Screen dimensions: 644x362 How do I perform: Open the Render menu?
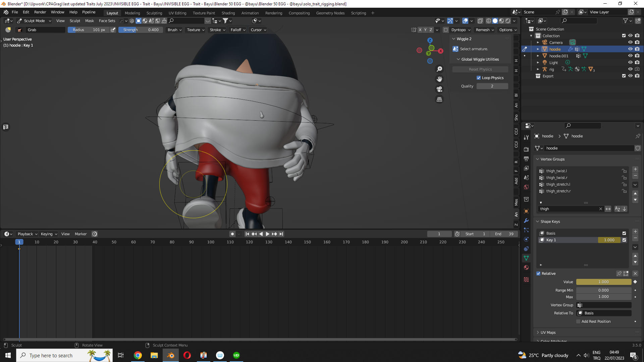40,12
